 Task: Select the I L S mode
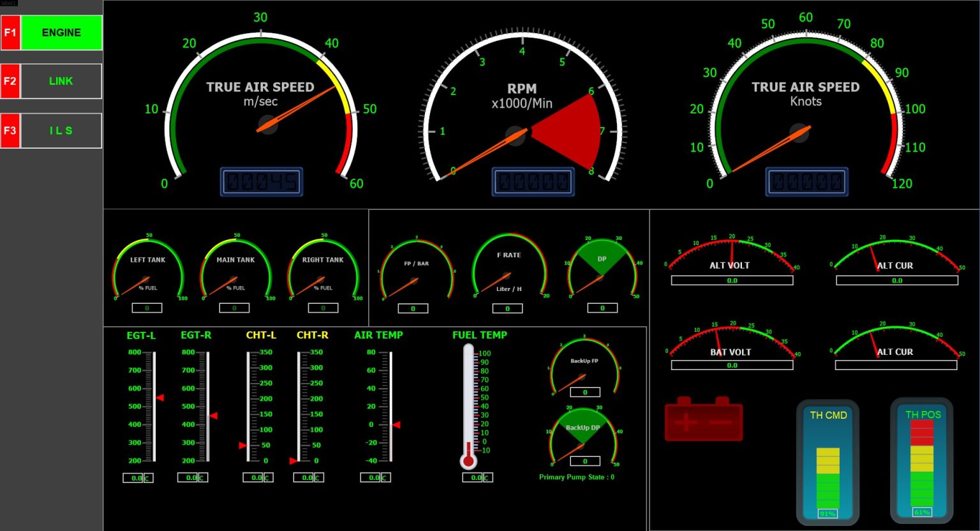click(x=61, y=130)
